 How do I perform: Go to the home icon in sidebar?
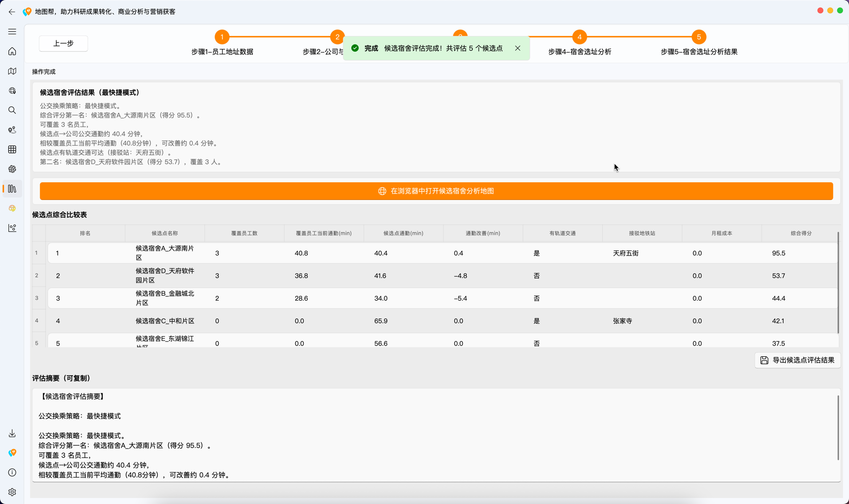12,52
